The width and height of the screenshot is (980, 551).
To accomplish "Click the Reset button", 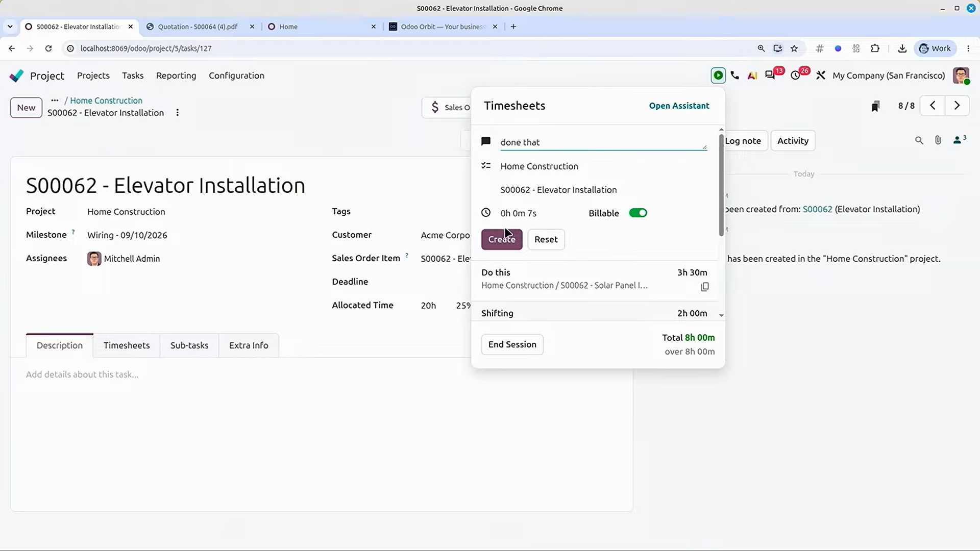I will point(546,239).
